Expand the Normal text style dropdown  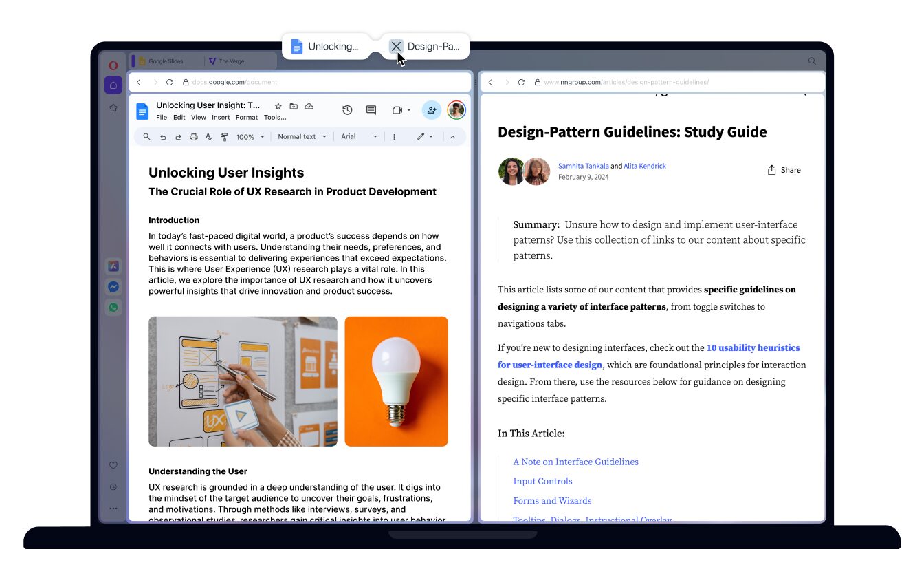(301, 137)
